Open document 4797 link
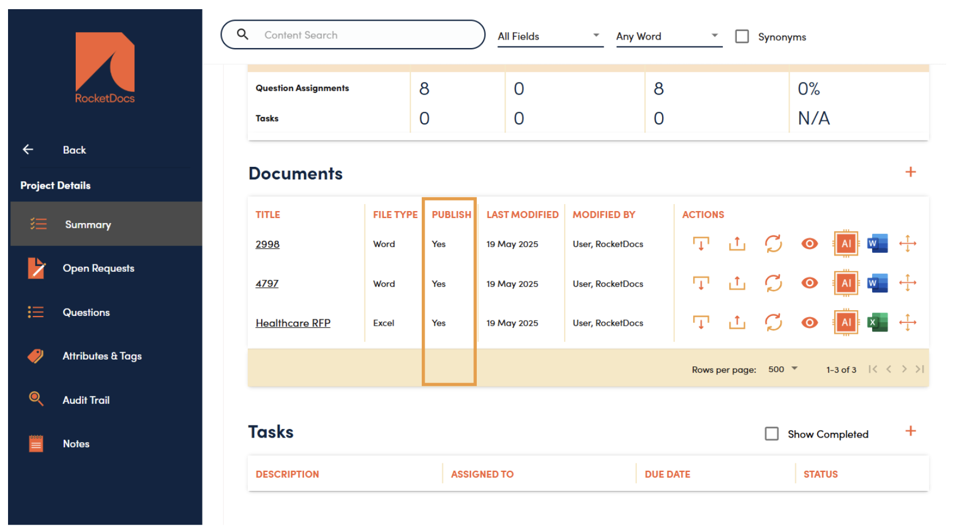980x531 pixels. point(267,283)
